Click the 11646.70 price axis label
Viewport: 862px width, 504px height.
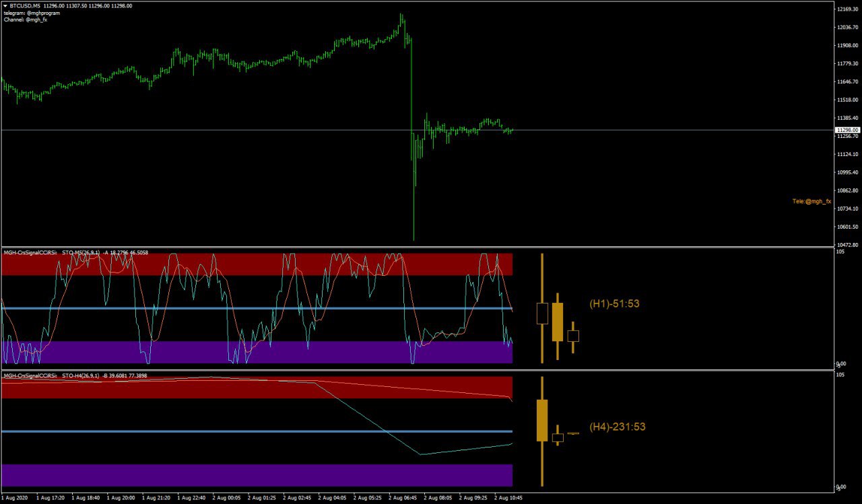tap(847, 82)
